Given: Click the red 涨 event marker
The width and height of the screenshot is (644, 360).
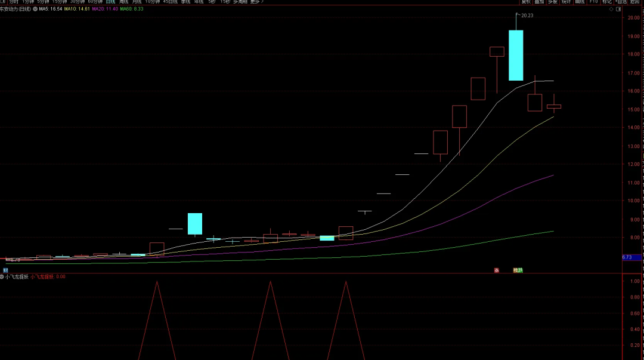Looking at the screenshot, I should (x=497, y=270).
